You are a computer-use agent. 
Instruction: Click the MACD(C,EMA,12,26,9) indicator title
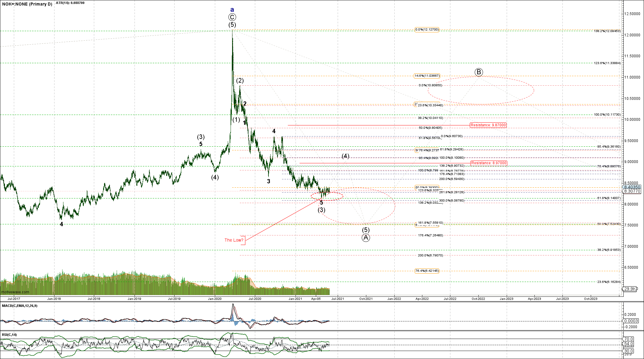[x=20, y=306]
